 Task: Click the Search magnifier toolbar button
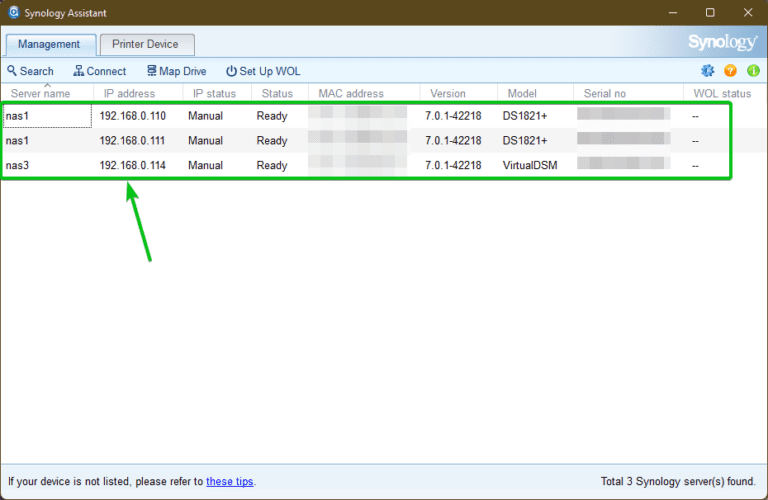(x=30, y=71)
